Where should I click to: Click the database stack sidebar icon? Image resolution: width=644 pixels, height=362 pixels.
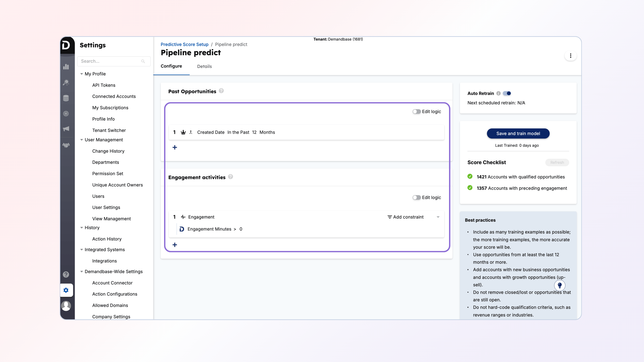coord(66,98)
